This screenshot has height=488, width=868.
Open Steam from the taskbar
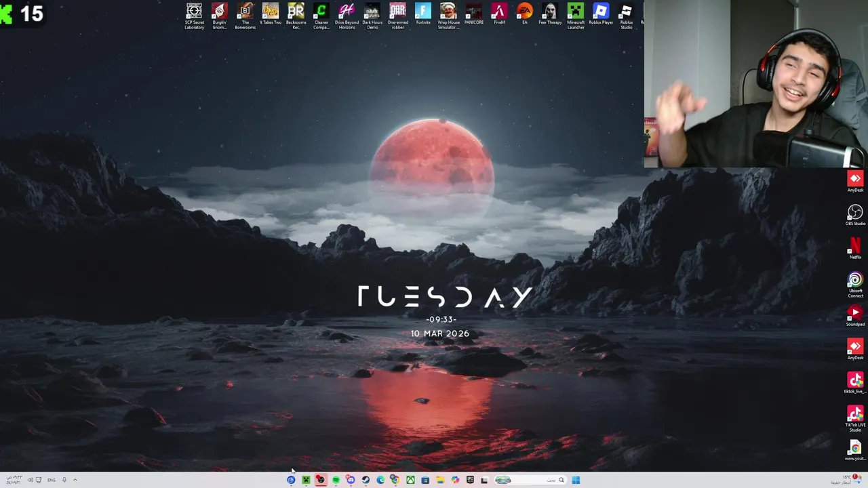coord(366,480)
